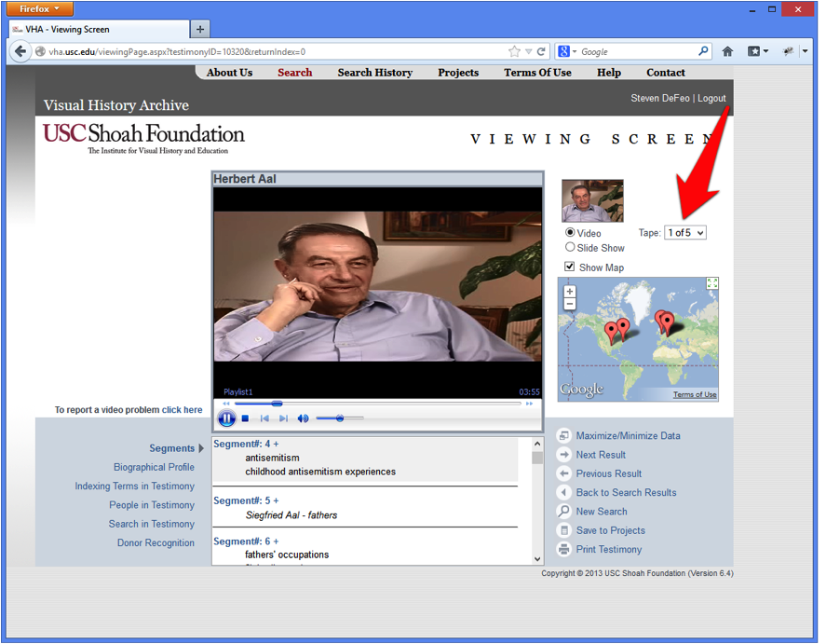
Task: Adjust the volume slider
Action: pos(340,418)
